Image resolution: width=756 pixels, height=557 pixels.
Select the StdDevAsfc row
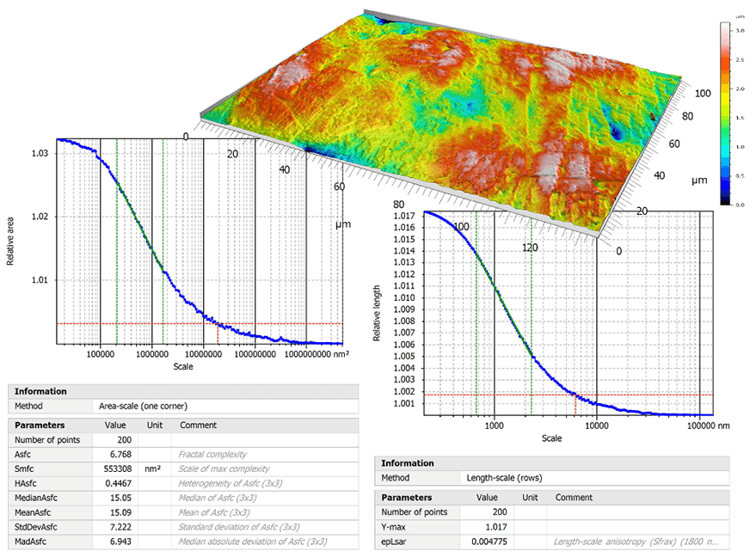click(x=183, y=527)
